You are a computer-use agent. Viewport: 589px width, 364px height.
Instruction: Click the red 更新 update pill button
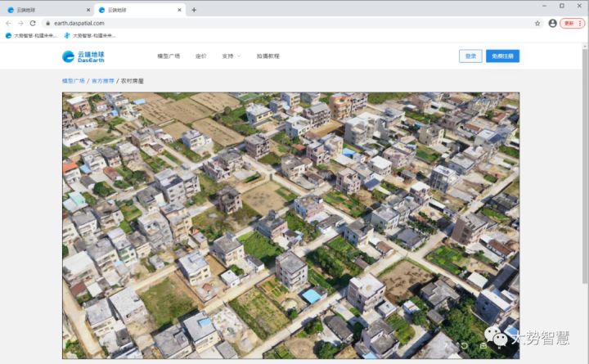[x=572, y=23]
